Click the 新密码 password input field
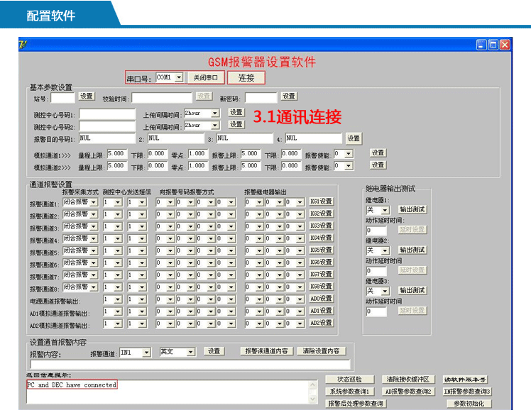Screen dimensions: 531x420 coord(261,97)
